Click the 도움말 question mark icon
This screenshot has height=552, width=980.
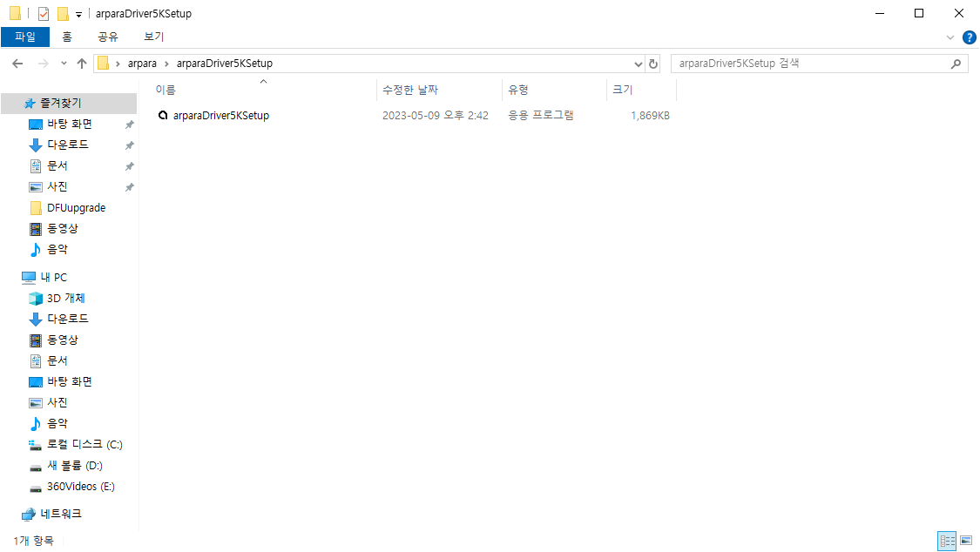point(970,37)
